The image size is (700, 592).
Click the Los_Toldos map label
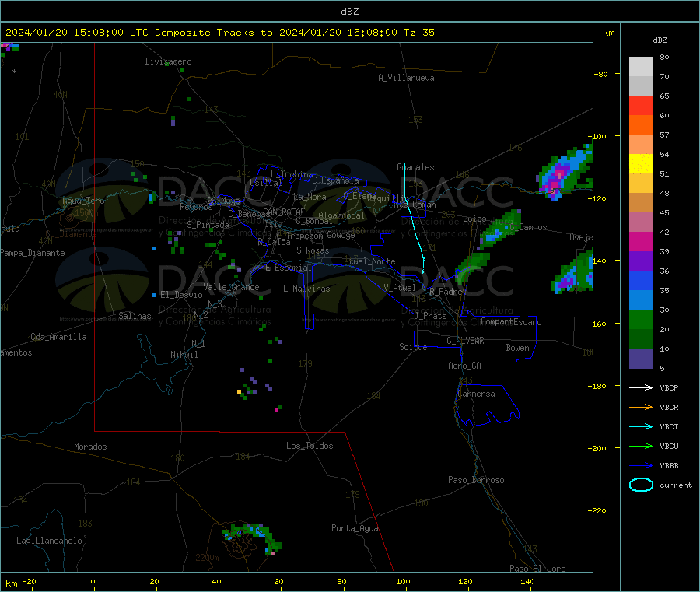[x=310, y=446]
